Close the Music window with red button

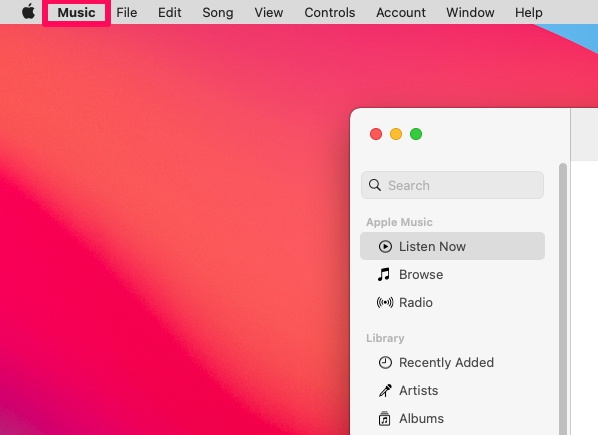point(376,134)
